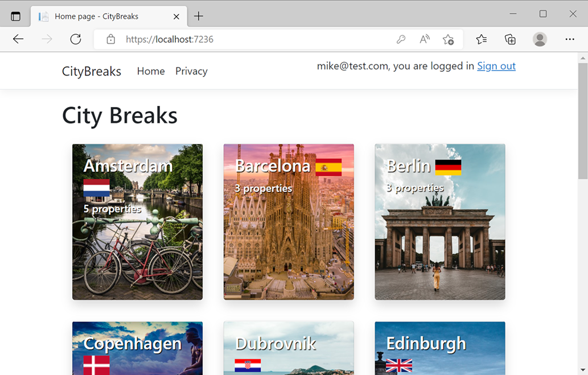The height and width of the screenshot is (375, 588).
Task: Open the Amsterdam city card
Action: click(x=137, y=222)
